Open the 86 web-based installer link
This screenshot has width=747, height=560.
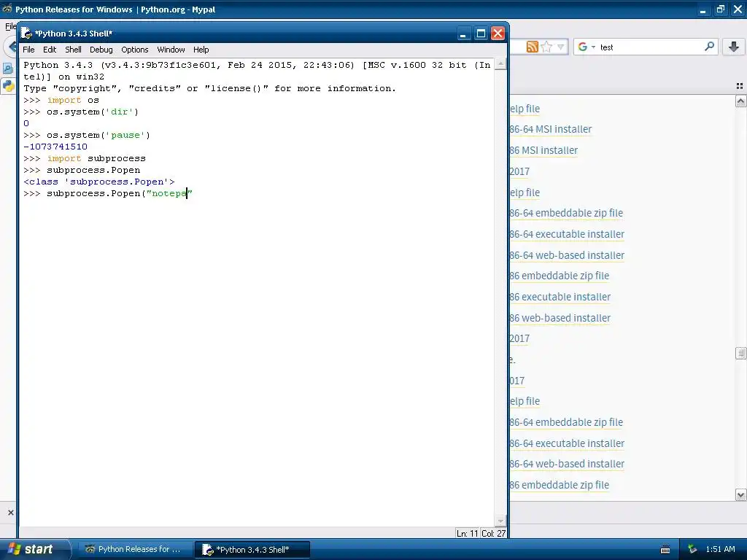(560, 318)
